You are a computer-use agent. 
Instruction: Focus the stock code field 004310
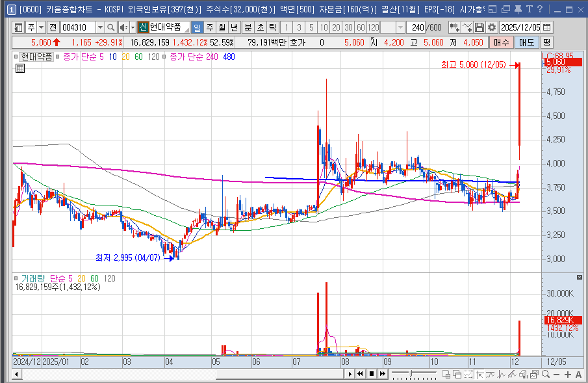(78, 27)
